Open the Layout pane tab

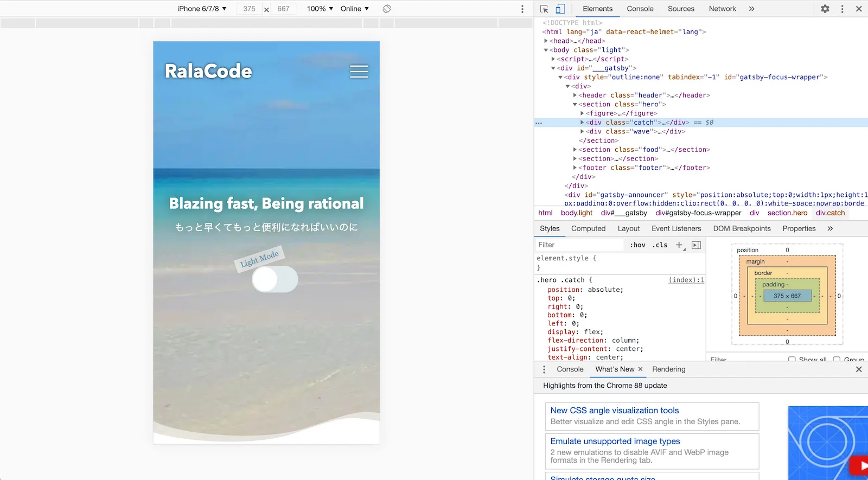(x=628, y=228)
